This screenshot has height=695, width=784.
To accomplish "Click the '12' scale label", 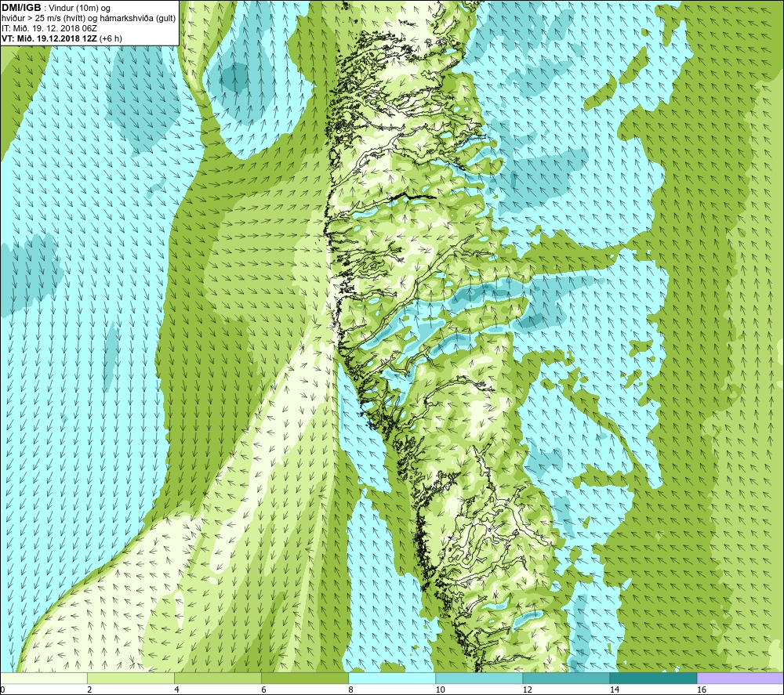I will (527, 690).
